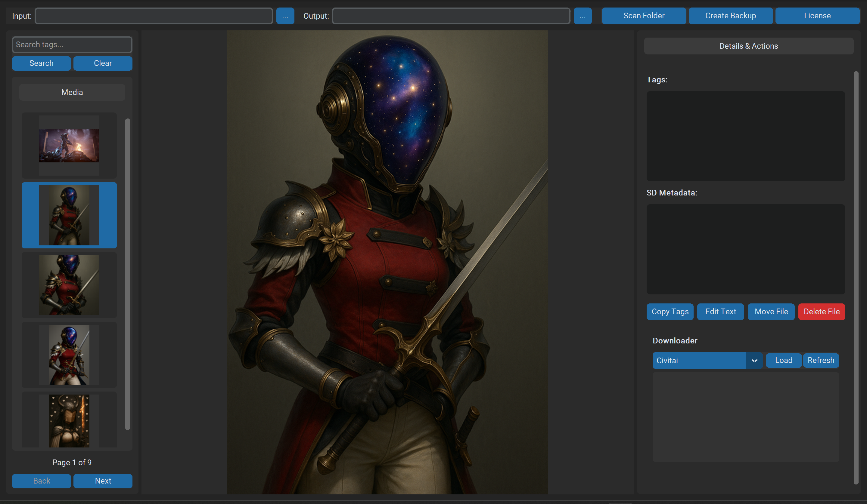Viewport: 867px width, 504px height.
Task: Click Edit Text button
Action: point(720,312)
